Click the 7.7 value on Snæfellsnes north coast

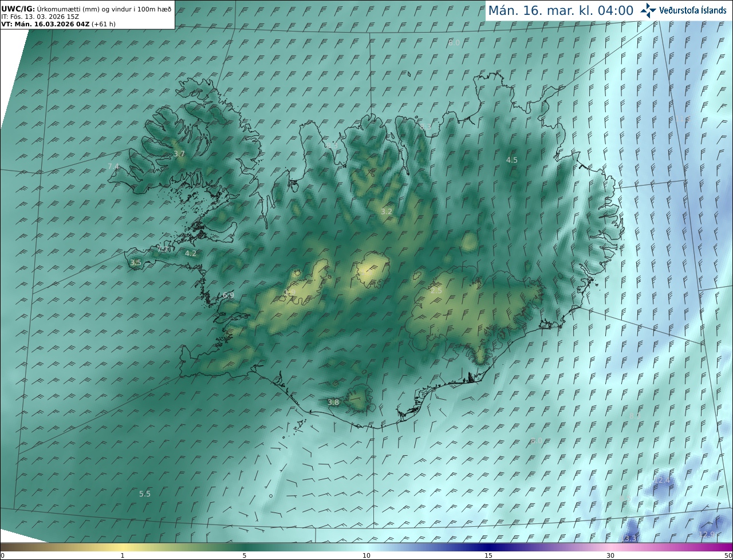(x=163, y=250)
